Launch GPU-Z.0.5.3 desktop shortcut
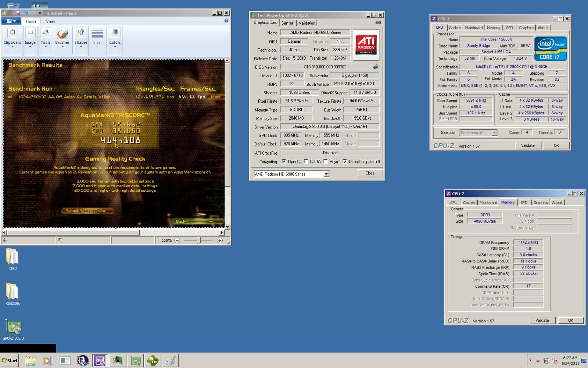Viewport: 588px width, 368px height. [13, 329]
